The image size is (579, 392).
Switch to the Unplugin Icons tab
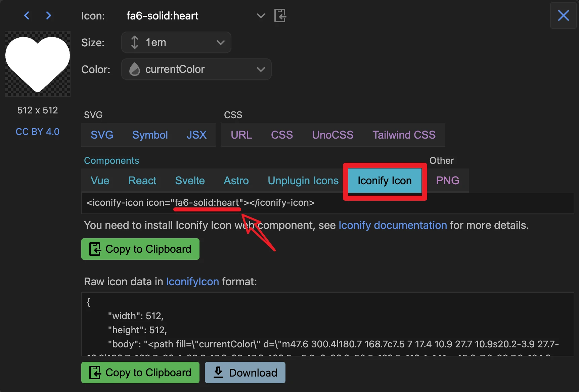coord(303,181)
